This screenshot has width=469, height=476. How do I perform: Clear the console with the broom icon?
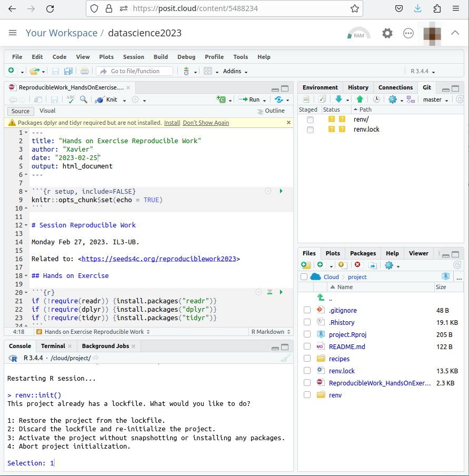tap(285, 358)
